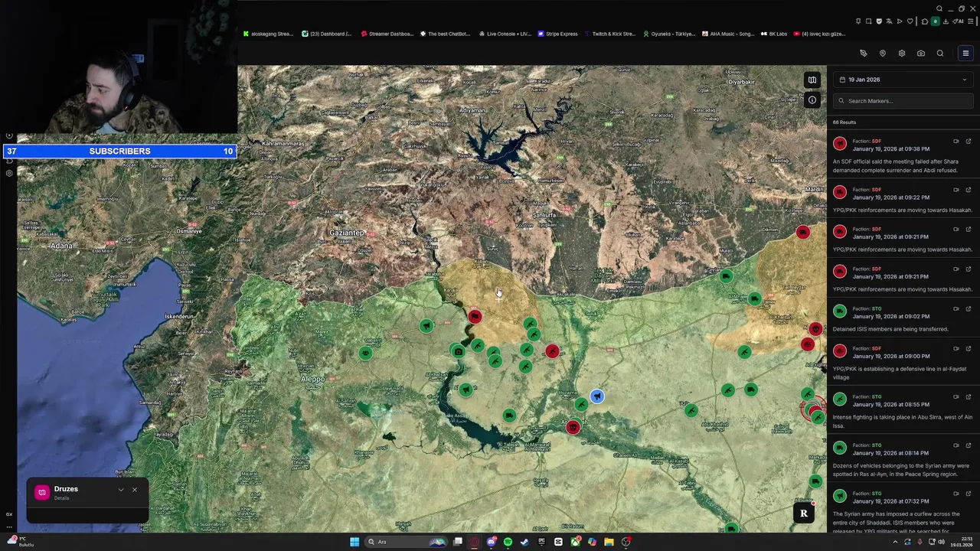Open Spotify from the taskbar
This screenshot has width=980, height=551.
click(508, 542)
